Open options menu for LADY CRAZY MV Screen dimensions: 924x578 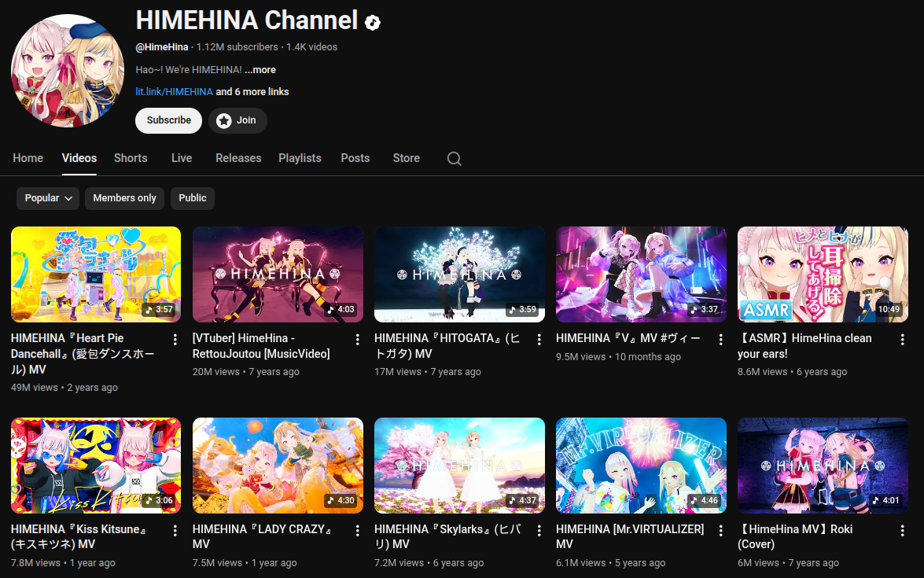click(357, 530)
